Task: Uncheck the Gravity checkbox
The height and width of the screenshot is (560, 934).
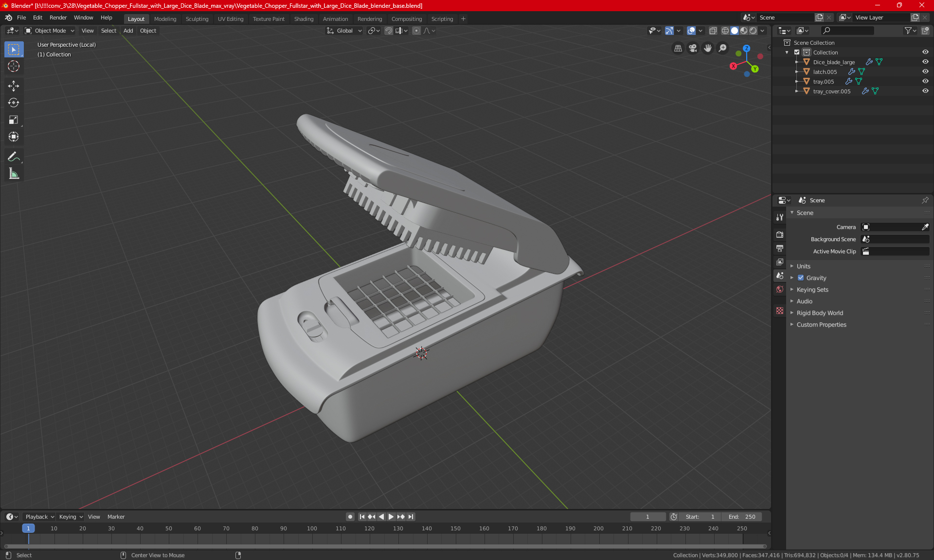Action: point(801,278)
